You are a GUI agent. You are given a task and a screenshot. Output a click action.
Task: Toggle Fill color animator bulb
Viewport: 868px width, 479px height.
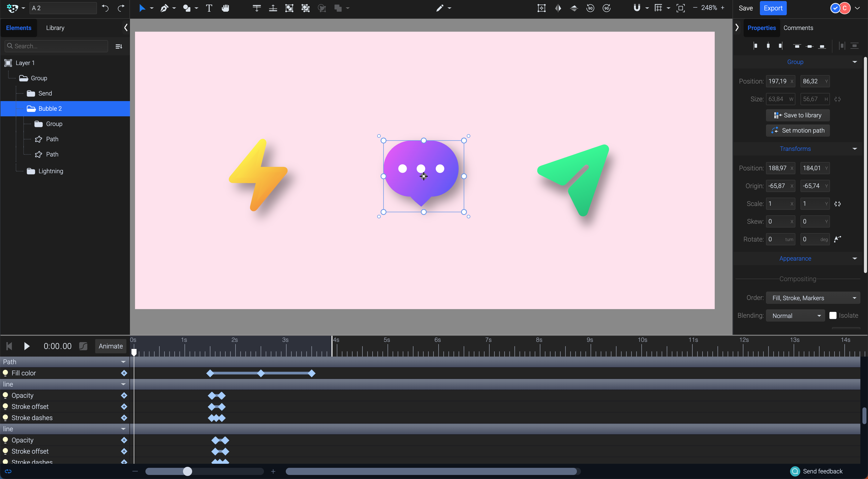[5, 373]
